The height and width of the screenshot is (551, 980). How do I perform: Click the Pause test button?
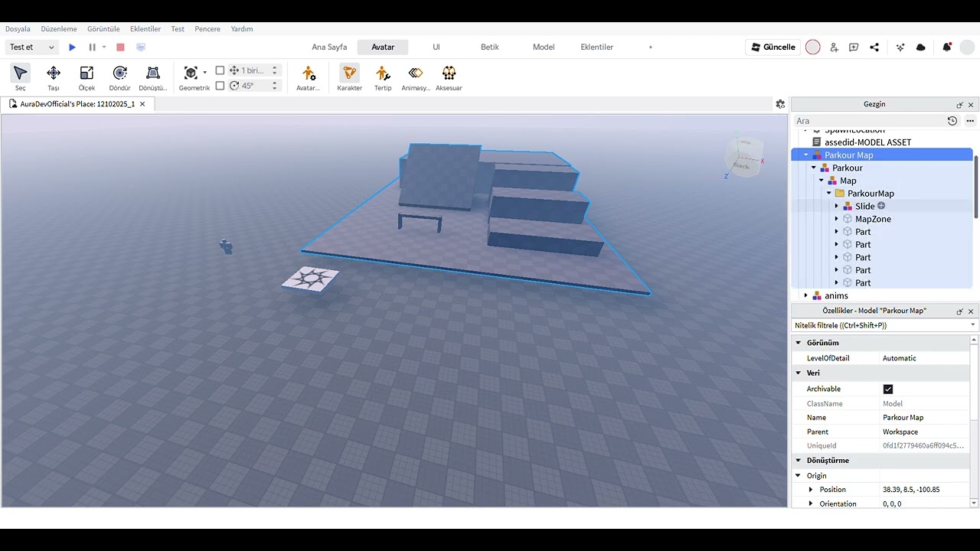coord(92,47)
